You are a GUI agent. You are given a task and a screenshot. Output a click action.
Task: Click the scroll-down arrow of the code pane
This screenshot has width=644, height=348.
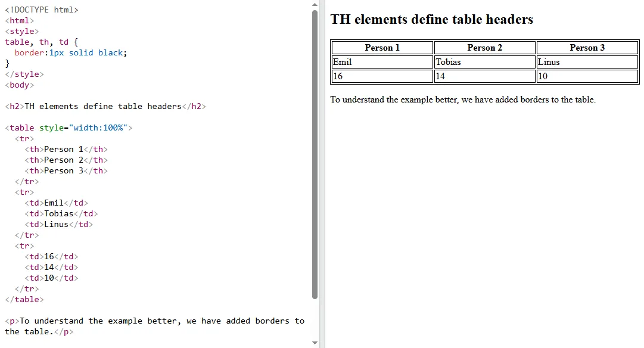[315, 342]
